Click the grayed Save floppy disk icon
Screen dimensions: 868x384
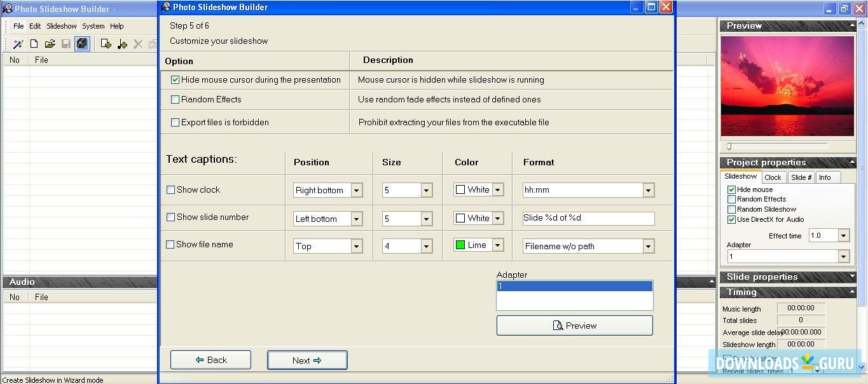pyautogui.click(x=65, y=44)
